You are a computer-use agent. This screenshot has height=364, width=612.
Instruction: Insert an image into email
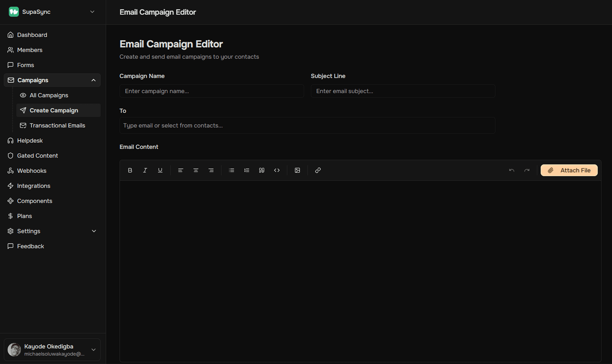click(x=297, y=170)
